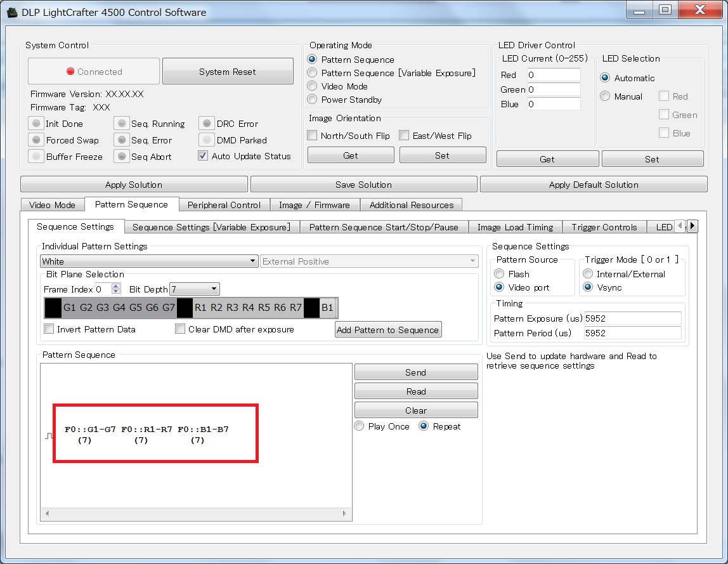This screenshot has height=564, width=728.
Task: Click the Seq. Error status indicator
Action: coord(121,140)
